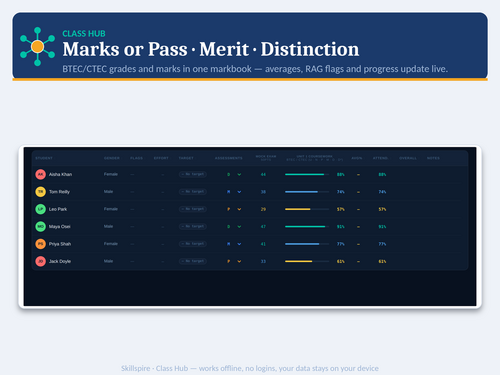Viewport: 500px width, 375px height.
Task: Open Leo Park's P grade dropdown
Action: pyautogui.click(x=234, y=209)
